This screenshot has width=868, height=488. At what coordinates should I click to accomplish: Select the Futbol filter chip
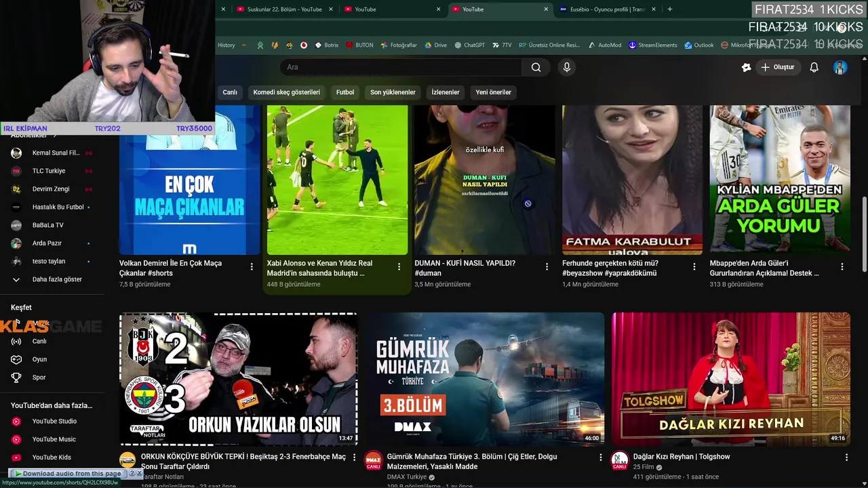coord(345,92)
